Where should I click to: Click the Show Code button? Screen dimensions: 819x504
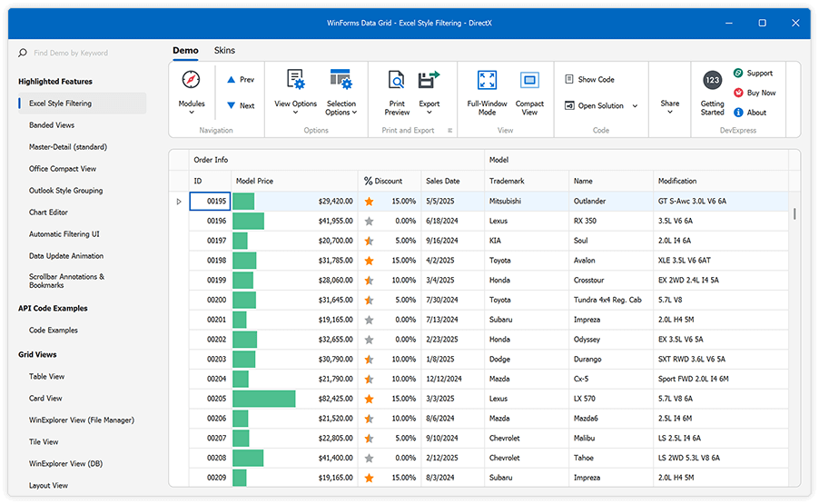click(x=590, y=80)
